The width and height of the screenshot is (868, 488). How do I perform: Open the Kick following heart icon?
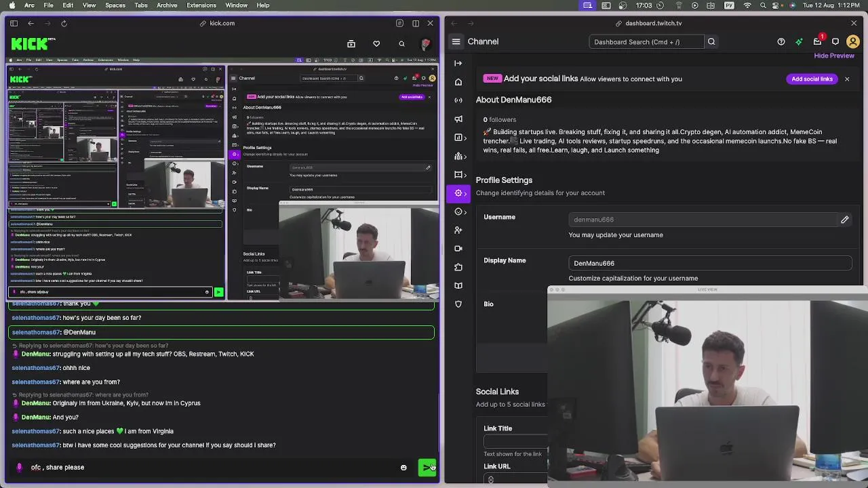pyautogui.click(x=376, y=44)
